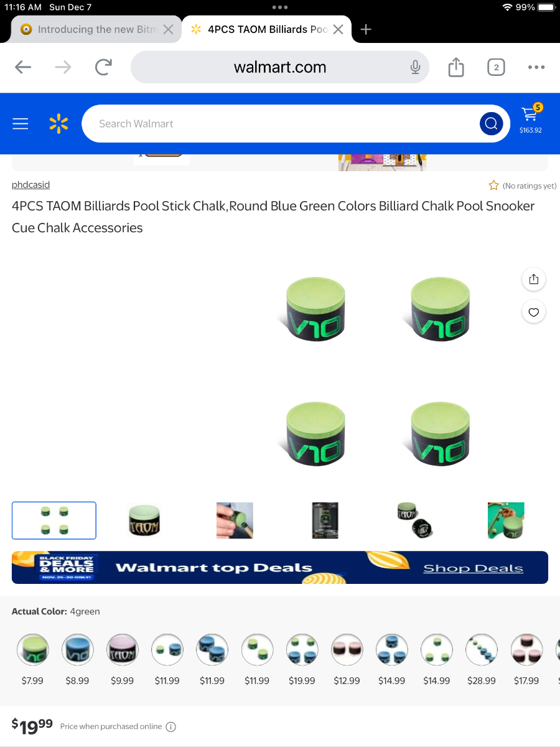Reload the page with refresh arrow
Image resolution: width=560 pixels, height=747 pixels.
click(x=103, y=67)
